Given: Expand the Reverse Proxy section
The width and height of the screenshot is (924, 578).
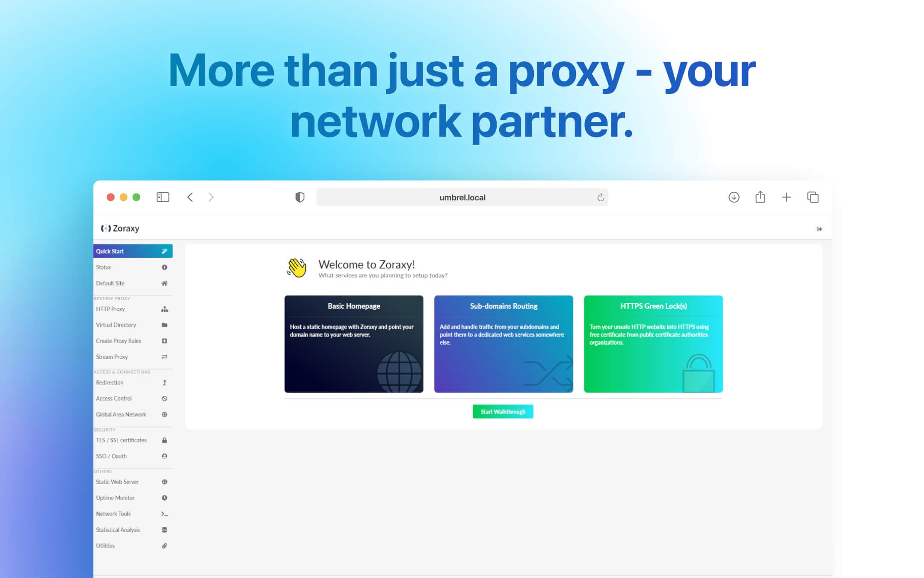Looking at the screenshot, I should pos(113,298).
